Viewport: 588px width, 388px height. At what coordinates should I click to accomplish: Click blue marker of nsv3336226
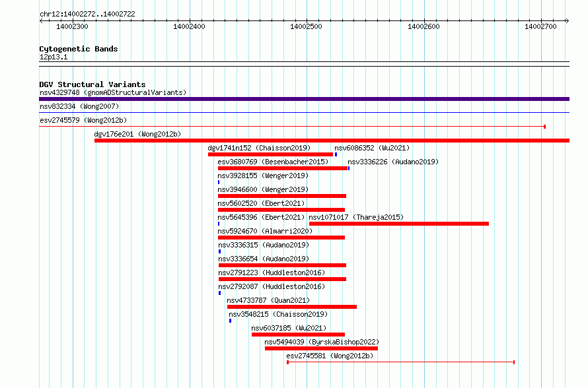(349, 168)
